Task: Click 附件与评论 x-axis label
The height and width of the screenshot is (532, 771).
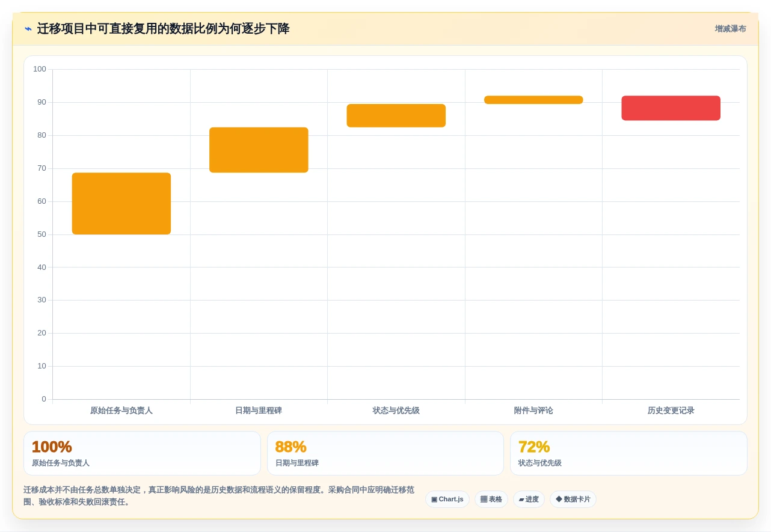Action: coord(533,411)
